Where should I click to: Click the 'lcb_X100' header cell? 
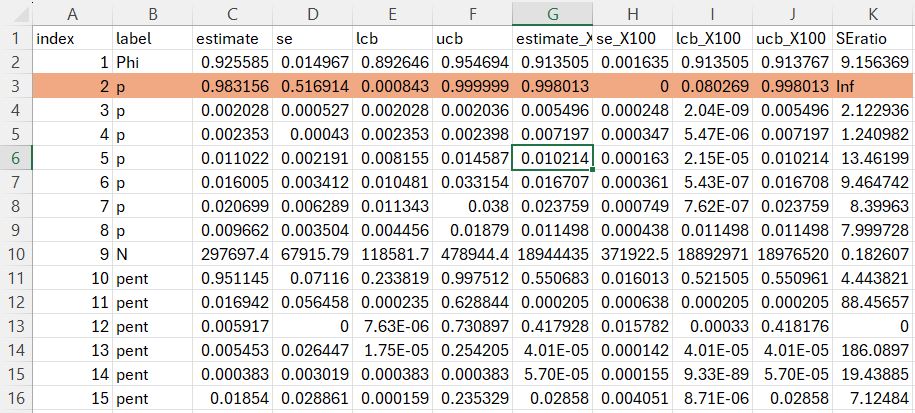tap(713, 38)
